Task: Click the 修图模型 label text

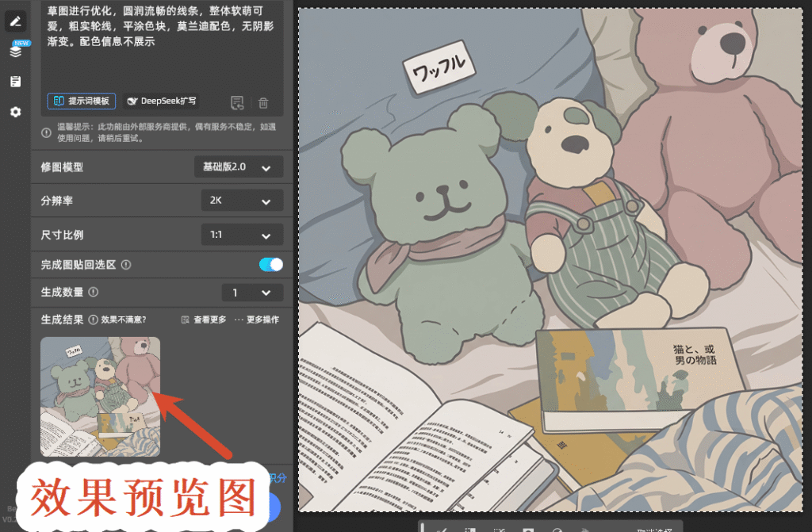Action: click(62, 167)
